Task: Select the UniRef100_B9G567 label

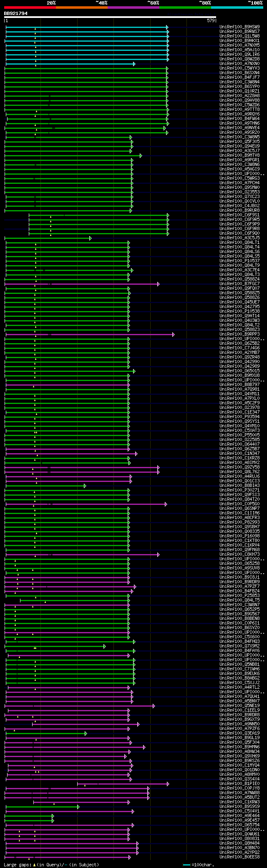Action: 239,614
